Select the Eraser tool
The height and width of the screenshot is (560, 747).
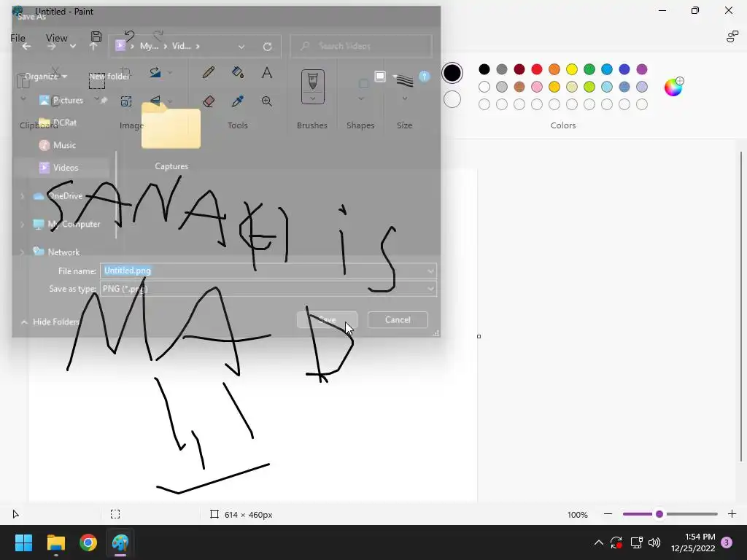pos(208,101)
